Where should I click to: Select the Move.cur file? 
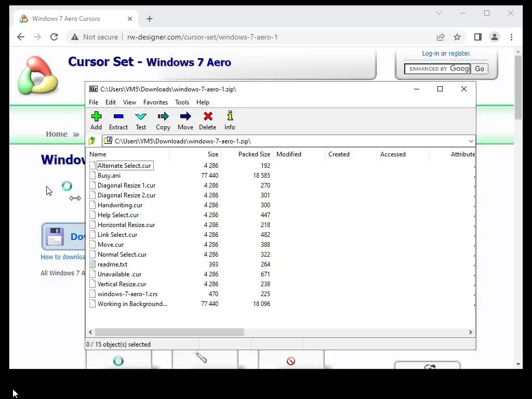111,244
